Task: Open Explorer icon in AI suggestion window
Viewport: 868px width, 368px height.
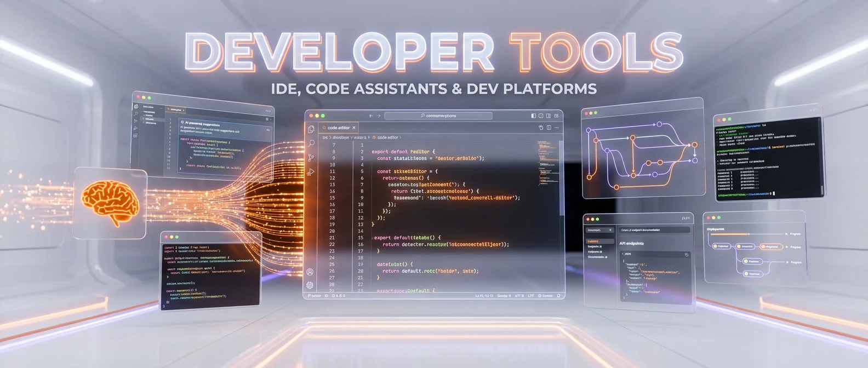Action: click(x=136, y=107)
